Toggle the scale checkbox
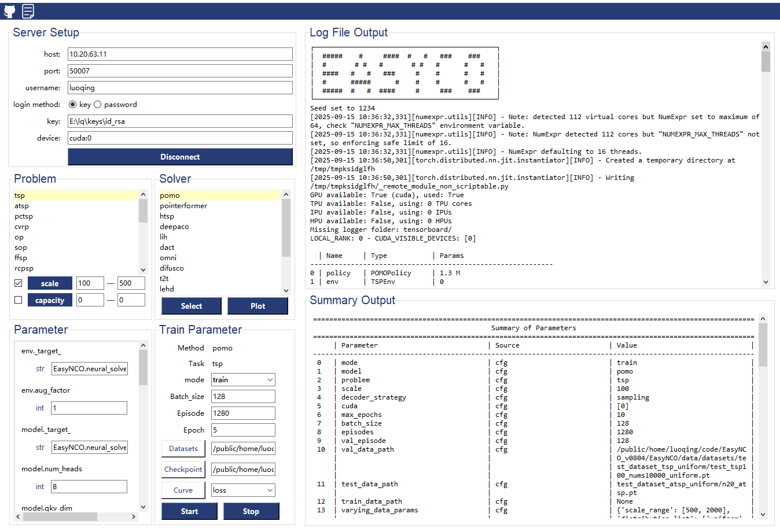 [x=18, y=283]
